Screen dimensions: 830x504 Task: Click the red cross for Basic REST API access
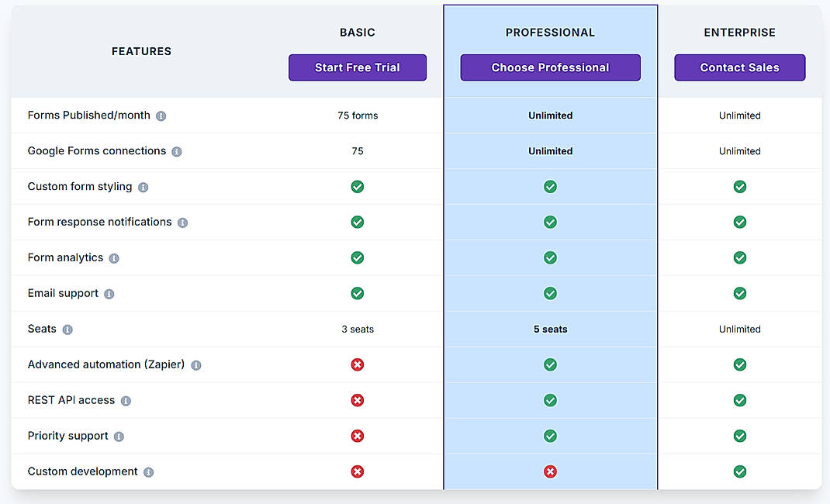click(358, 400)
